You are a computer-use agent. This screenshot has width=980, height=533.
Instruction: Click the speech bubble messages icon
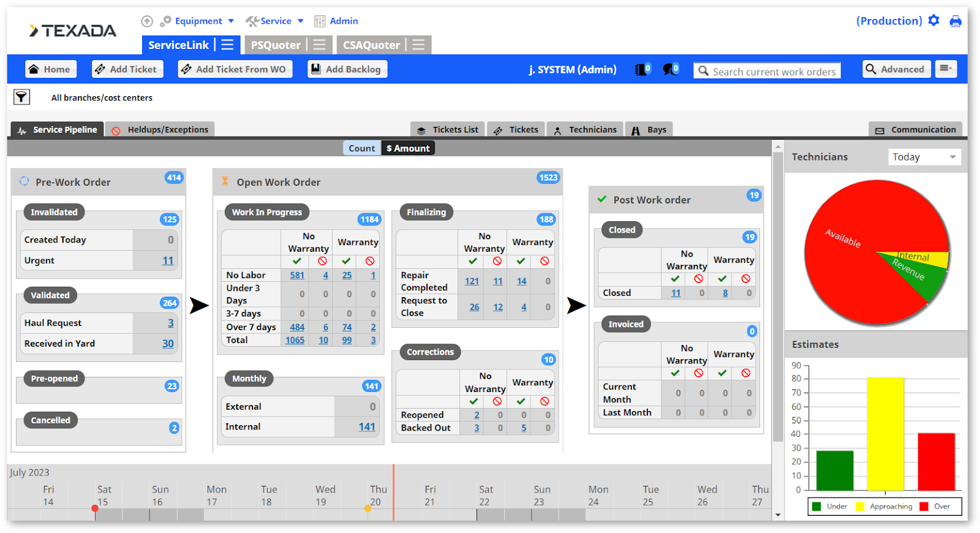tap(670, 69)
